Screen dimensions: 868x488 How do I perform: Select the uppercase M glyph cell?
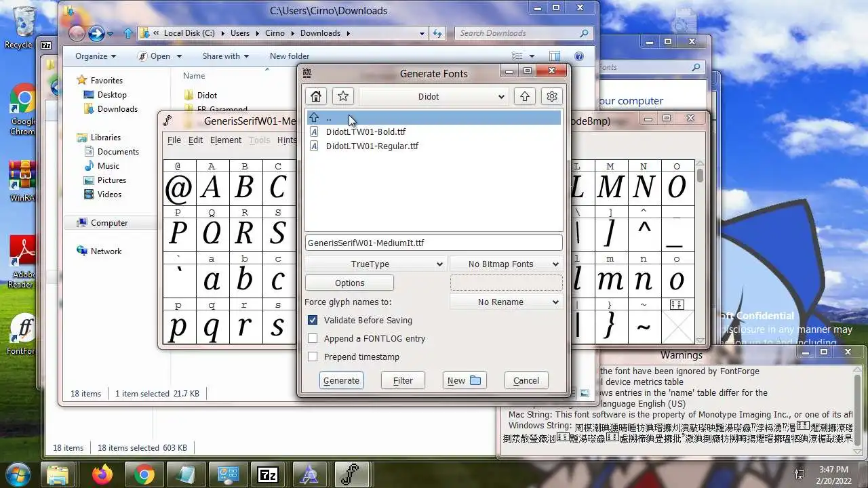[610, 188]
